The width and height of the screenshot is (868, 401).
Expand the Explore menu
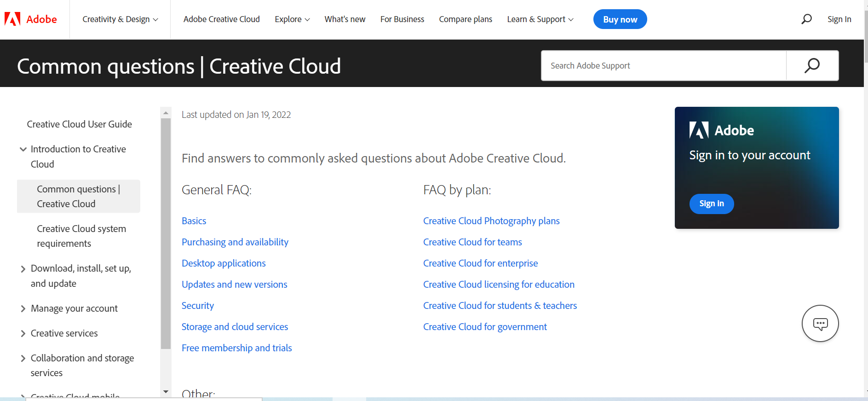click(x=292, y=19)
